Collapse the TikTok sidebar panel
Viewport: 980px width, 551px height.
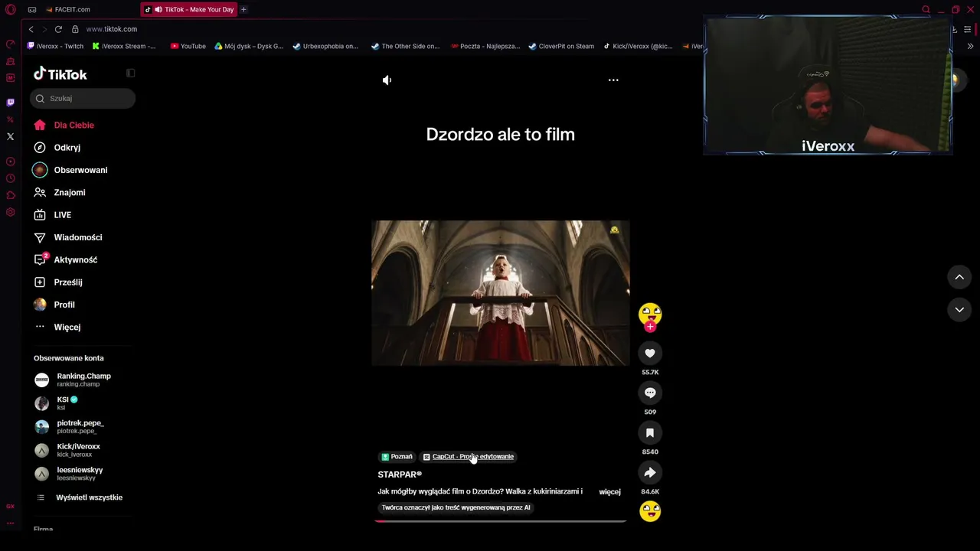[131, 73]
